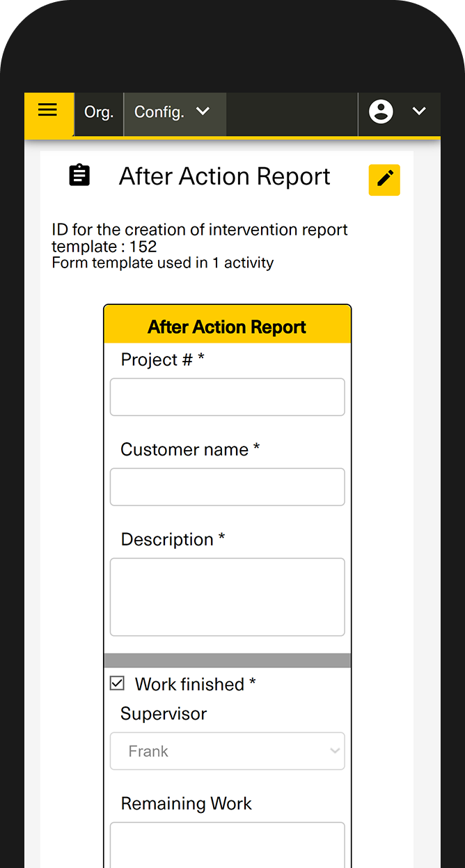This screenshot has height=868, width=465.
Task: Click the user account avatar icon
Action: coord(381,111)
